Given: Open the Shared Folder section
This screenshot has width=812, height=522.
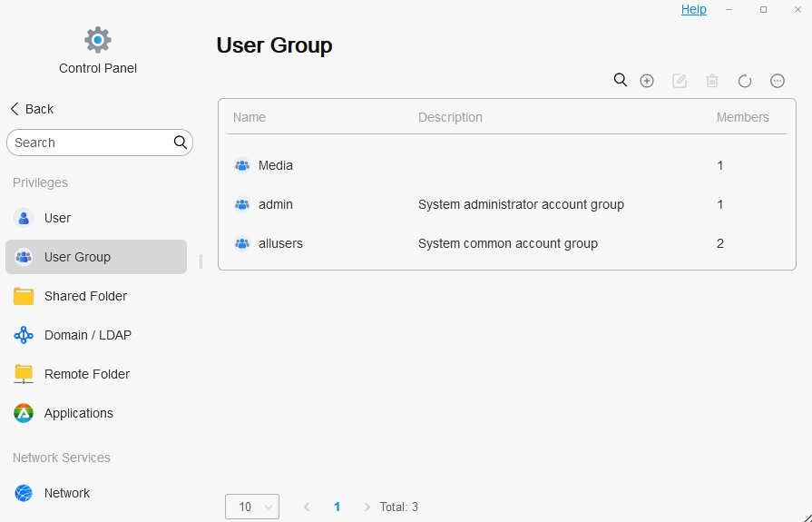Looking at the screenshot, I should click(x=85, y=296).
